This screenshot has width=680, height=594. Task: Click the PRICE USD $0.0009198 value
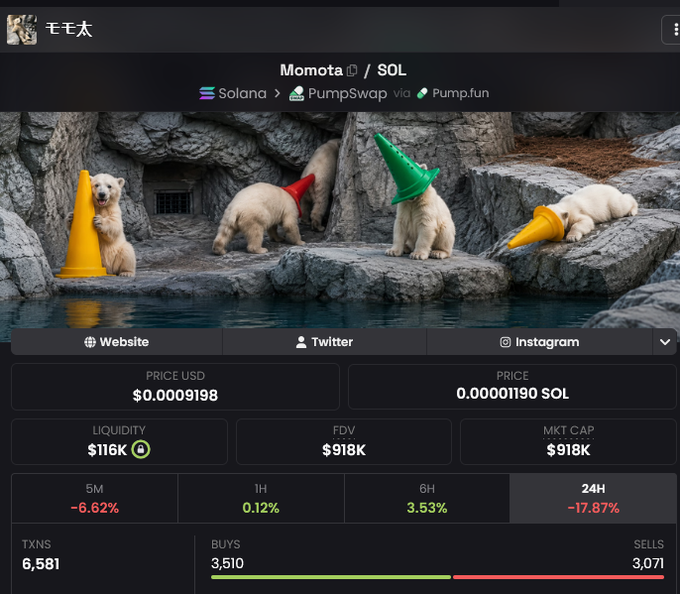pyautogui.click(x=175, y=395)
